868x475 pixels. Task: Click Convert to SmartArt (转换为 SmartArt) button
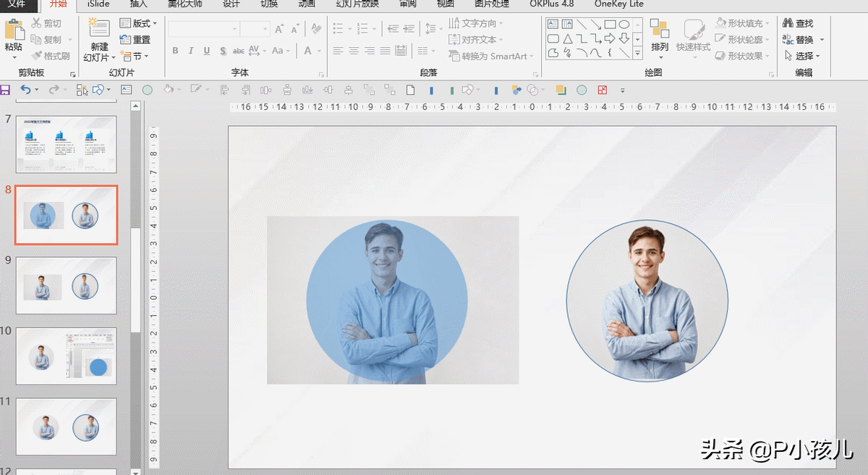(x=491, y=56)
